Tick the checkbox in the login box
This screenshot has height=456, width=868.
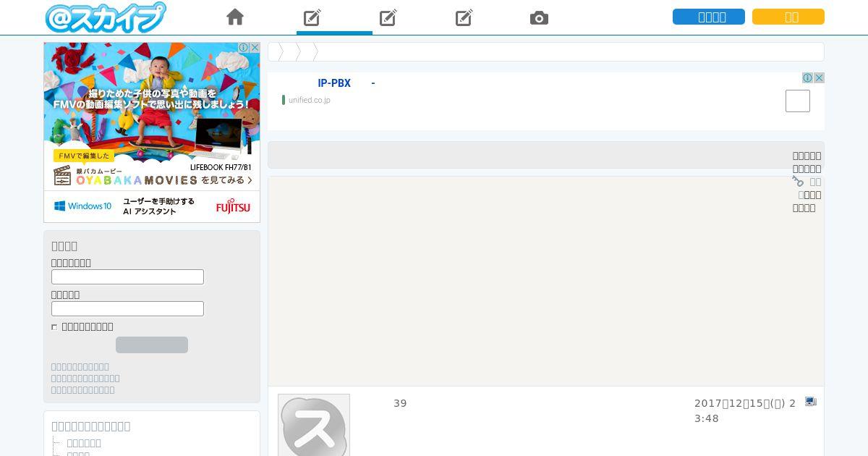coord(54,327)
